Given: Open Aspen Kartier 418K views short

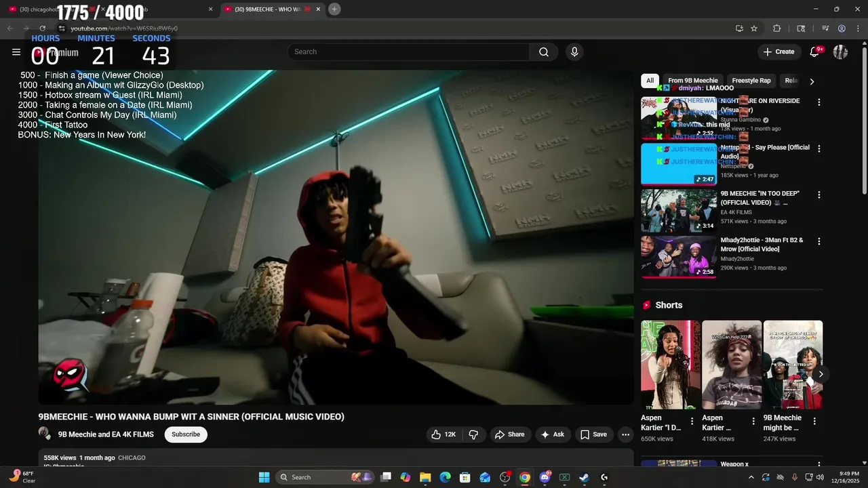Looking at the screenshot, I should click(732, 365).
